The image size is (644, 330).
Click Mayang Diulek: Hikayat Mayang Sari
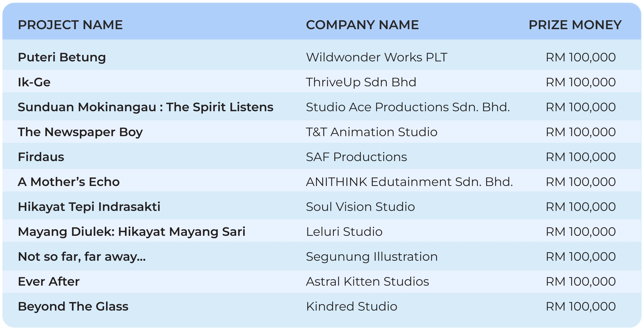point(132,232)
